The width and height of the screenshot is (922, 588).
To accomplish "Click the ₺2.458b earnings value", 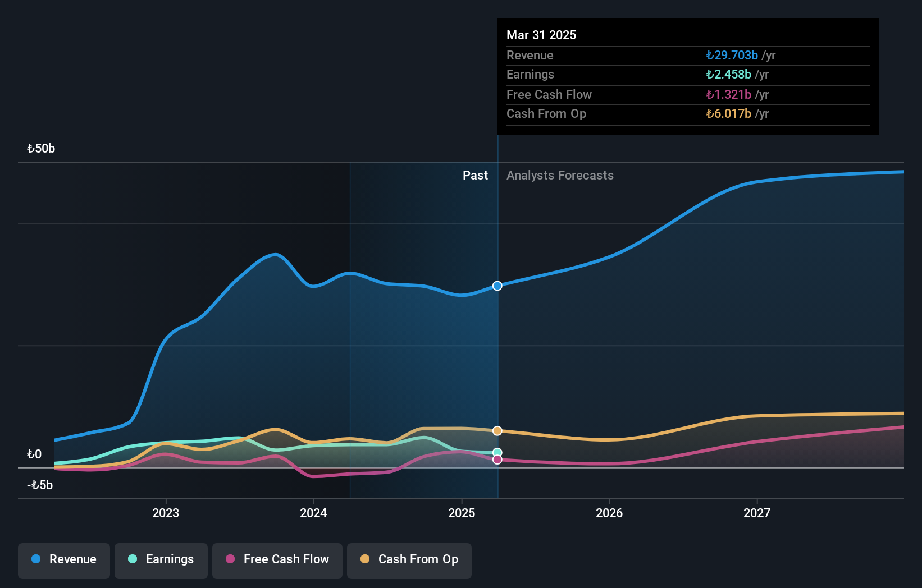I will [x=729, y=75].
